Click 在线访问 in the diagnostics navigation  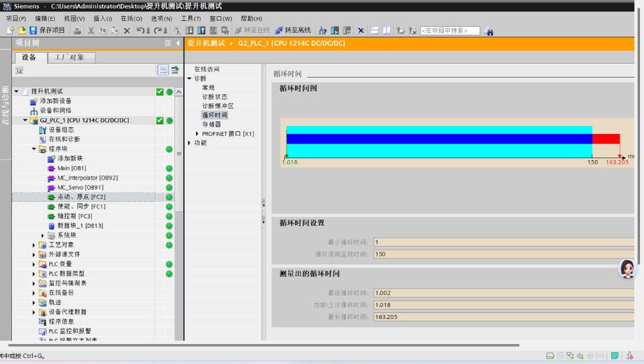[x=207, y=69]
